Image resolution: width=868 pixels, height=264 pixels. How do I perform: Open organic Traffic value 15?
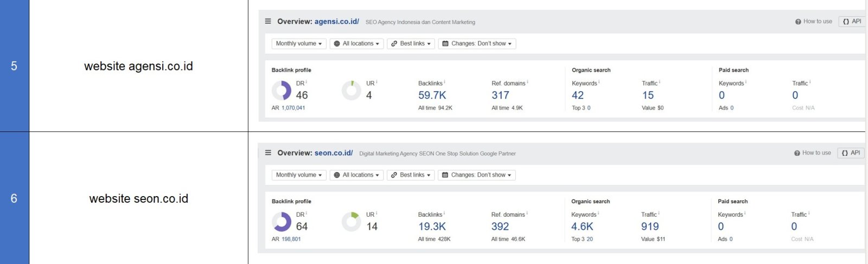click(x=648, y=96)
